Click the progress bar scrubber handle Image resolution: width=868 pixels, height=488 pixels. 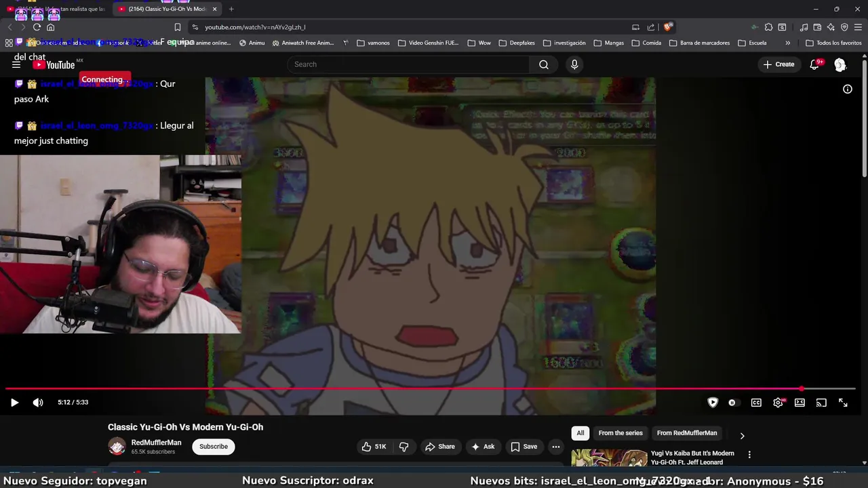pyautogui.click(x=802, y=389)
